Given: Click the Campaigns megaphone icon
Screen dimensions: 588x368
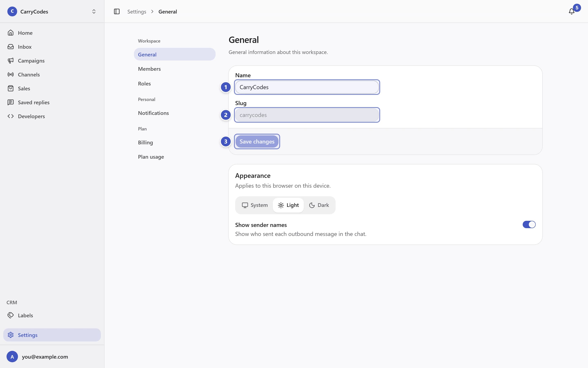Looking at the screenshot, I should [x=10, y=60].
